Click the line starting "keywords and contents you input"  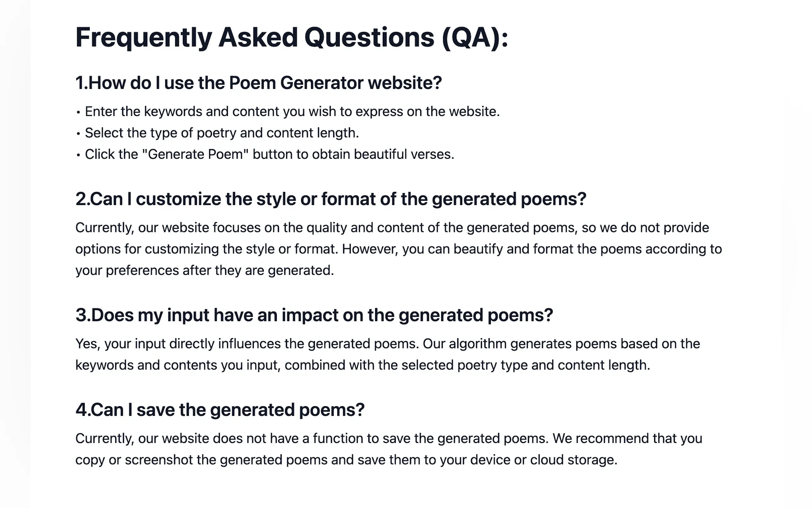tap(363, 365)
